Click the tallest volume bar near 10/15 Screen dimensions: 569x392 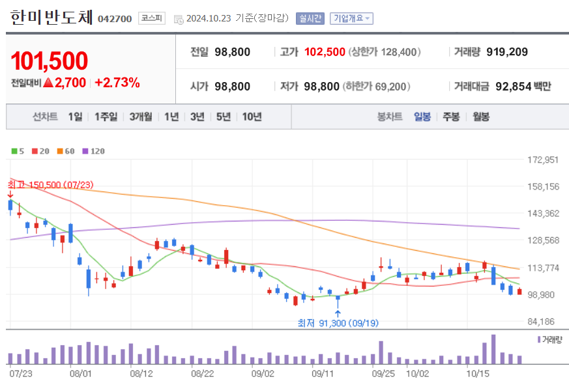(493, 349)
